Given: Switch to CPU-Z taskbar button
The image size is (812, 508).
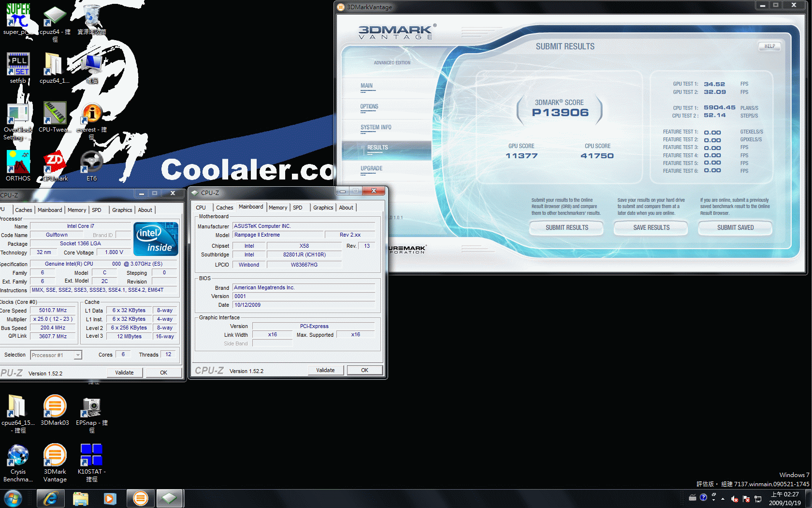Looking at the screenshot, I should point(169,498).
